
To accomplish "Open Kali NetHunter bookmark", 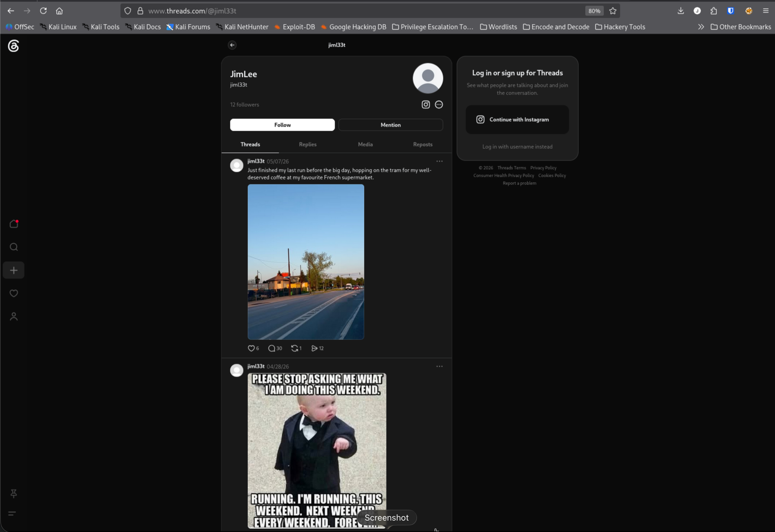I will 242,27.
